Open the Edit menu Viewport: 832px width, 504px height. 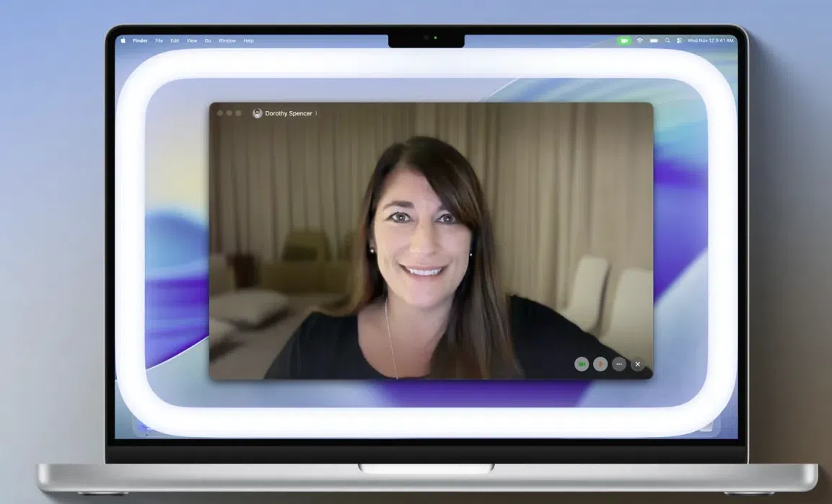175,40
